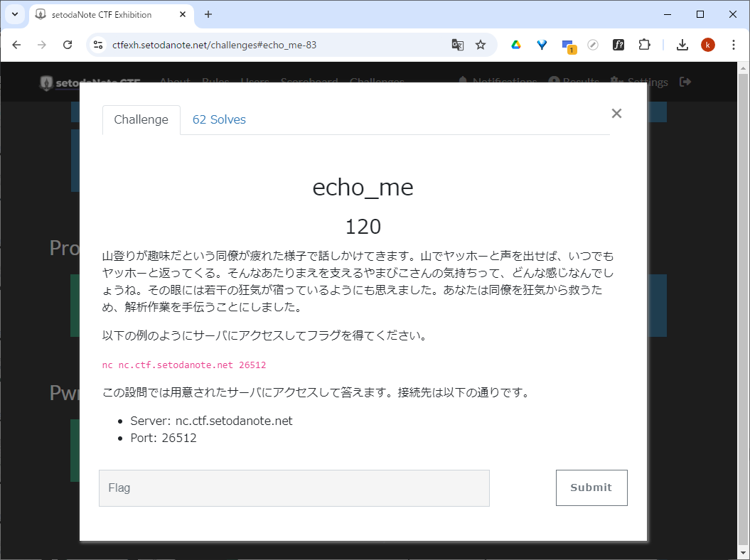
Task: Open a new browser tab
Action: (x=208, y=14)
